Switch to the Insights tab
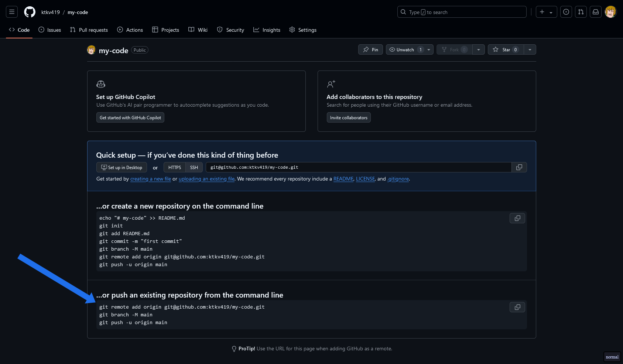 coord(267,30)
